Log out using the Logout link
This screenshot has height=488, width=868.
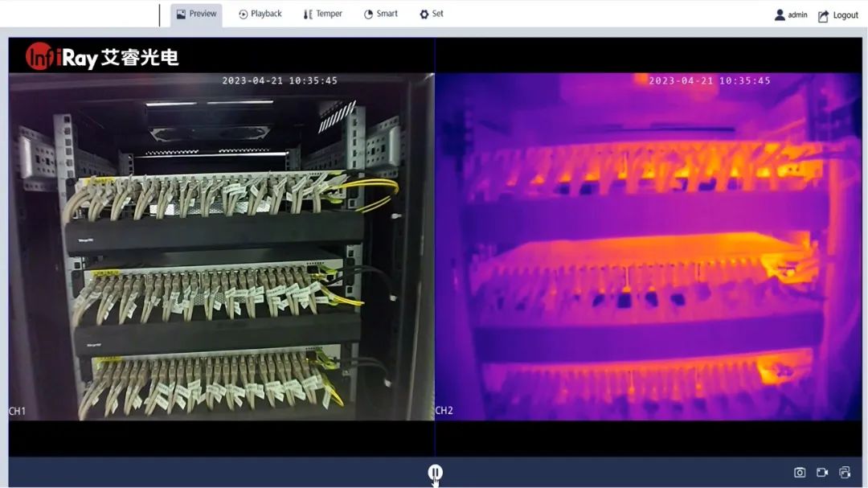click(x=838, y=15)
